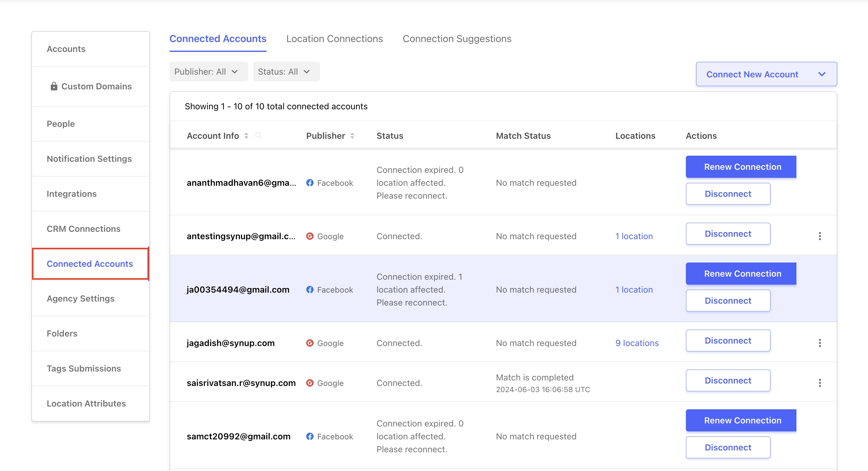
Task: Click the antestingsynup@gmail.c... account email
Action: [x=241, y=236]
